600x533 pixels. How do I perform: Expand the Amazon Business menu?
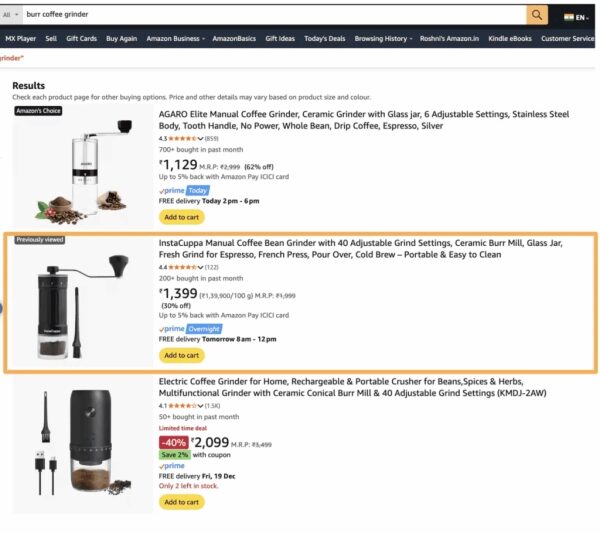pos(175,38)
